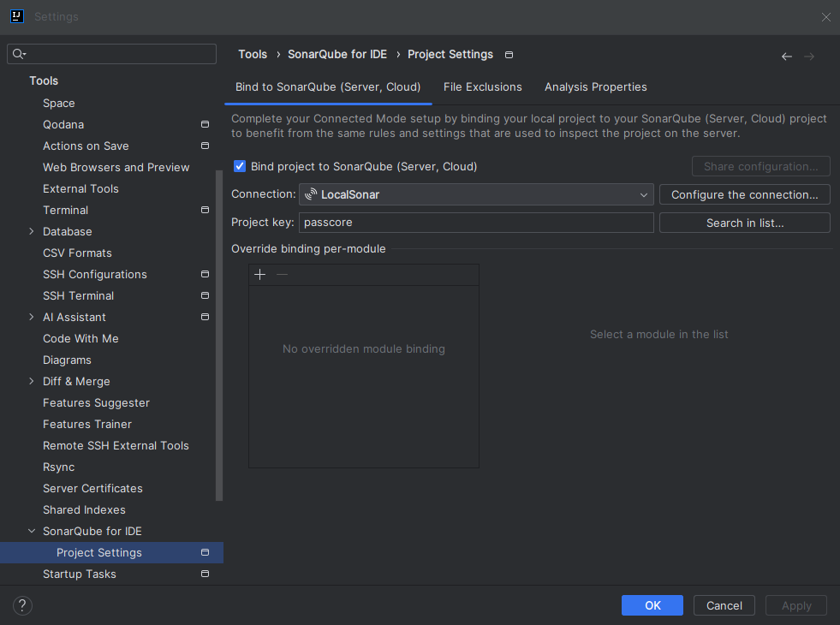This screenshot has width=840, height=625.
Task: Switch to File Exclusions tab
Action: coord(482,86)
